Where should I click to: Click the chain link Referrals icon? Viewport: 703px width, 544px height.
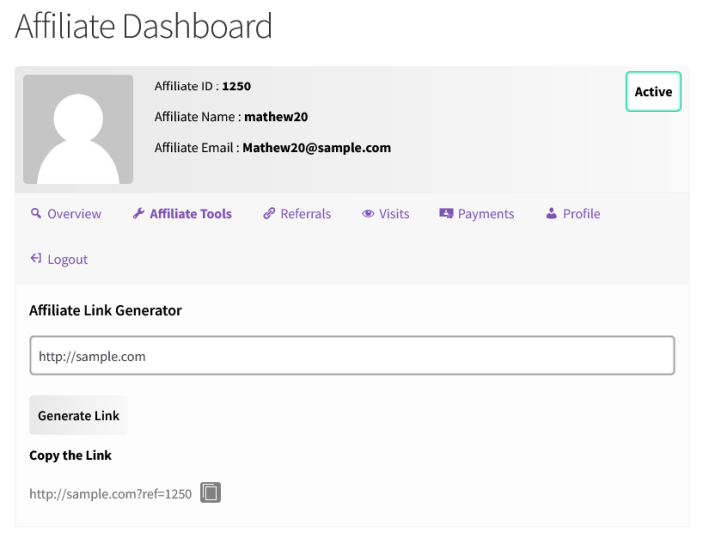tap(269, 214)
